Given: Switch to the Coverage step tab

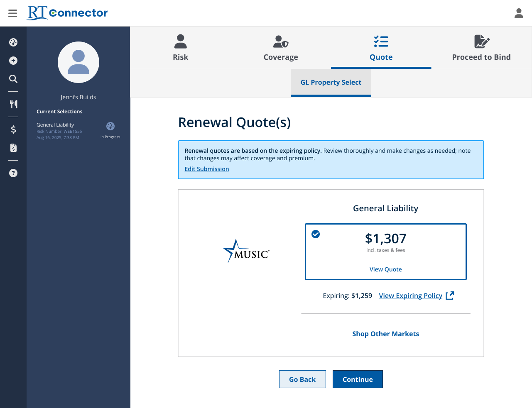Looking at the screenshot, I should 281,48.
